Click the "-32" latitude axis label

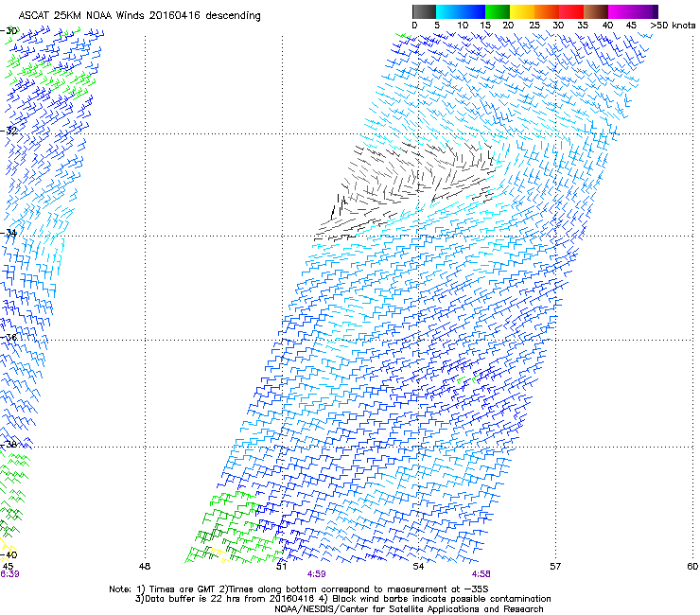[x=9, y=131]
